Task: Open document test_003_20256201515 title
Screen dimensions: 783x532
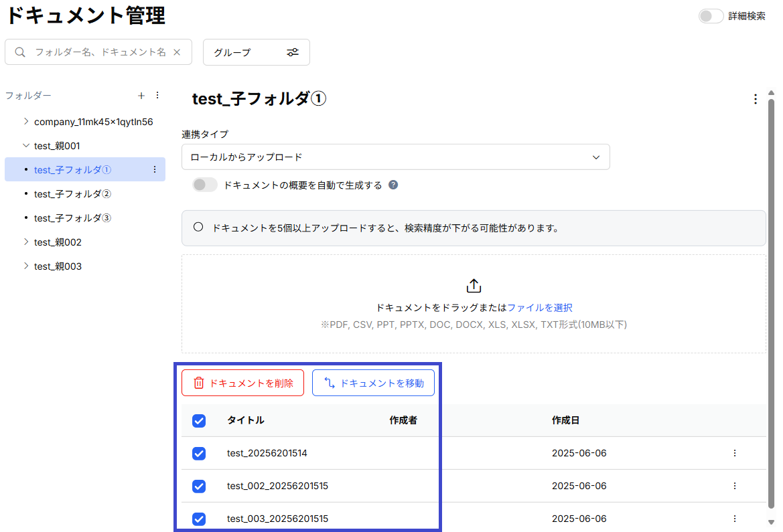Action: pyautogui.click(x=277, y=519)
